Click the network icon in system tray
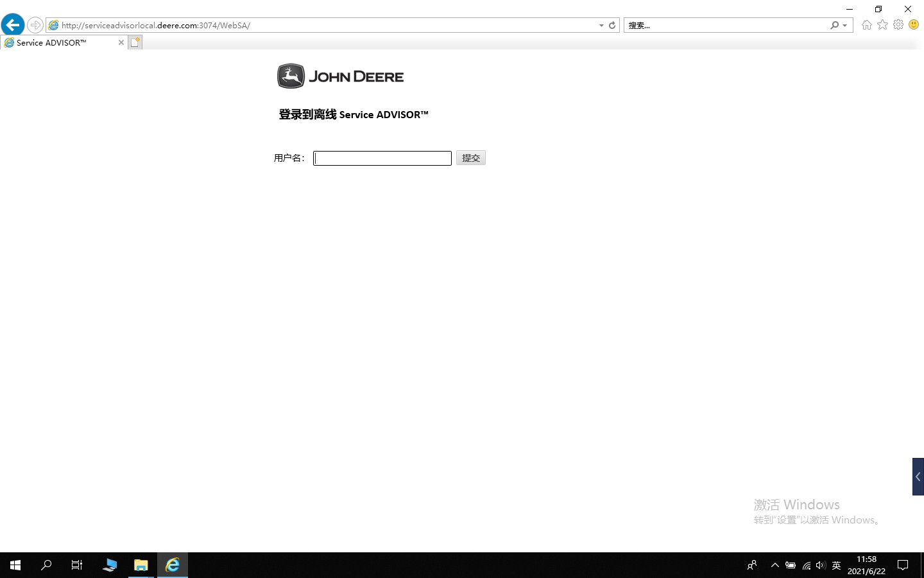 pos(806,565)
